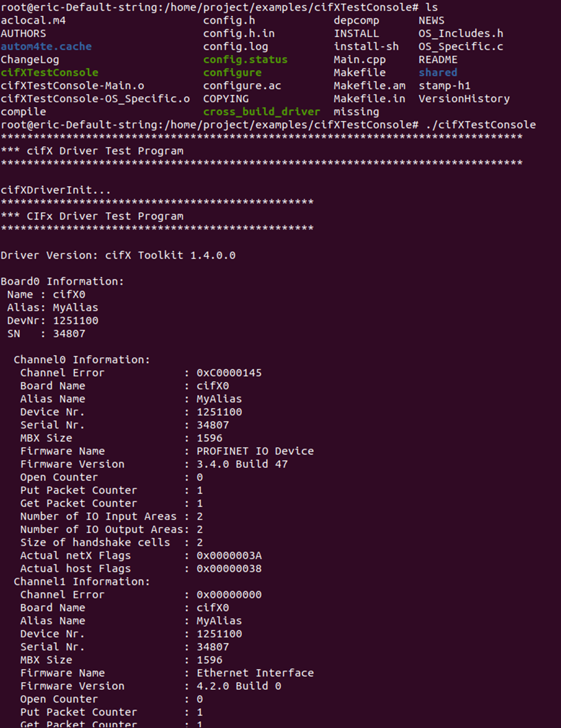
Task: Click the VersionHistory file entry
Action: point(464,99)
